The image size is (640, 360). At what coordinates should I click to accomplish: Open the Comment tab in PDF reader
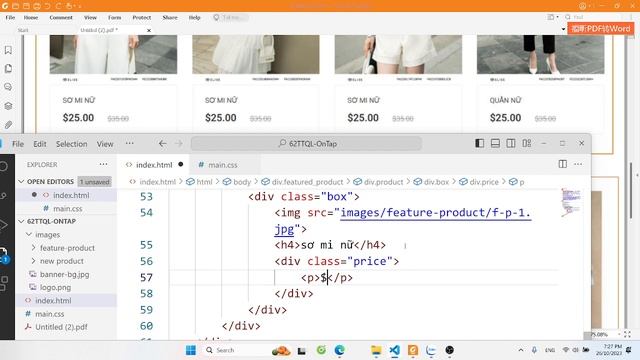tap(61, 18)
